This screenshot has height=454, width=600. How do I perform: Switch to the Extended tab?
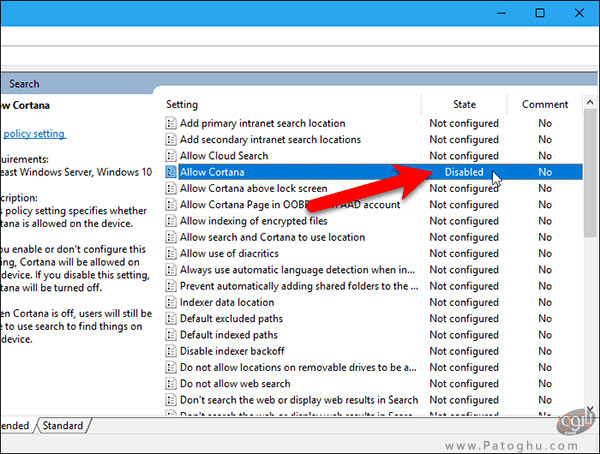click(15, 426)
